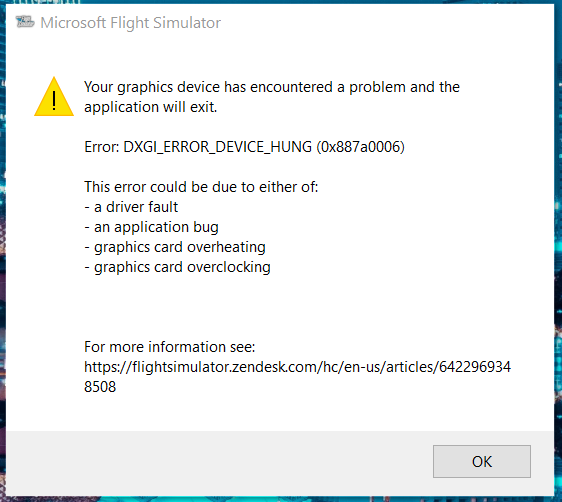Select the 'a driver fault' line
The width and height of the screenshot is (562, 502).
point(131,207)
